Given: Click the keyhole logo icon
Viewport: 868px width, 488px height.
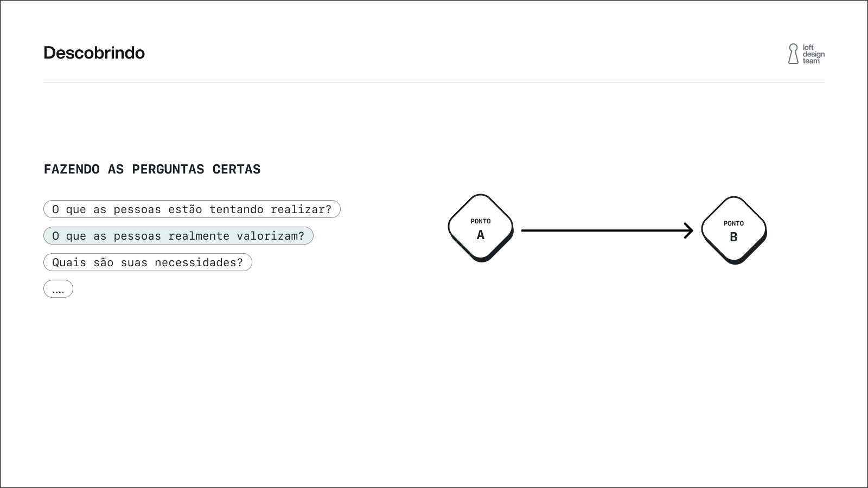Looking at the screenshot, I should coord(793,54).
